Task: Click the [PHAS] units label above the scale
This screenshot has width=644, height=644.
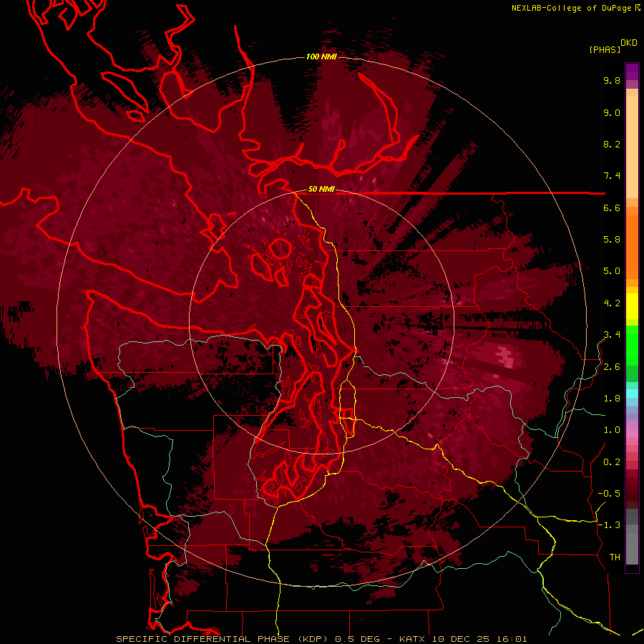Action: pos(605,50)
